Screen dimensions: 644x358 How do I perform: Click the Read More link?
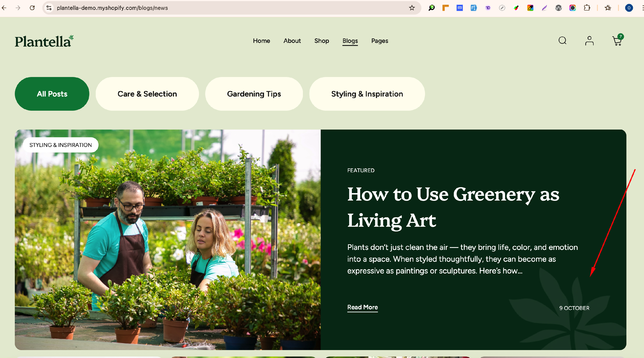pyautogui.click(x=362, y=307)
